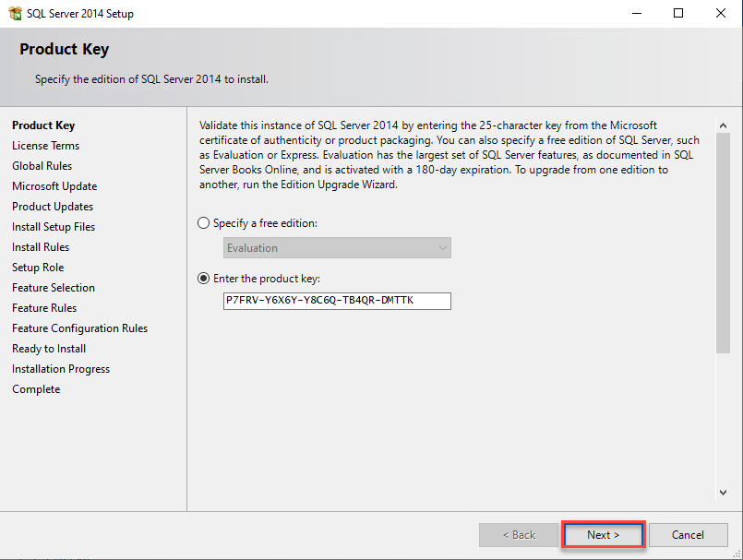Click the window resize grip in the corner
The width and height of the screenshot is (743, 560).
click(x=737, y=554)
